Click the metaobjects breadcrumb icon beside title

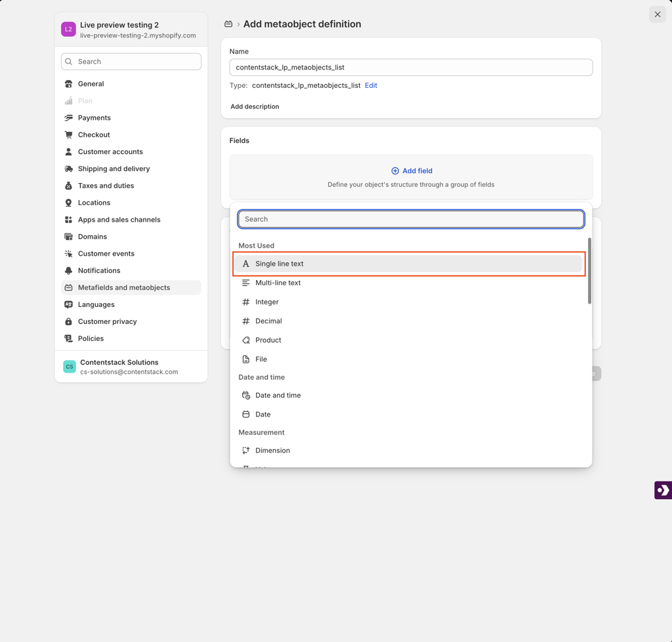pos(228,24)
